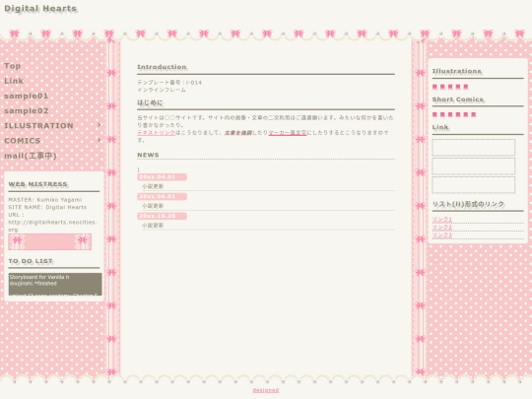Click the pink ribbon banner under WEB MISTRESS

[50, 241]
